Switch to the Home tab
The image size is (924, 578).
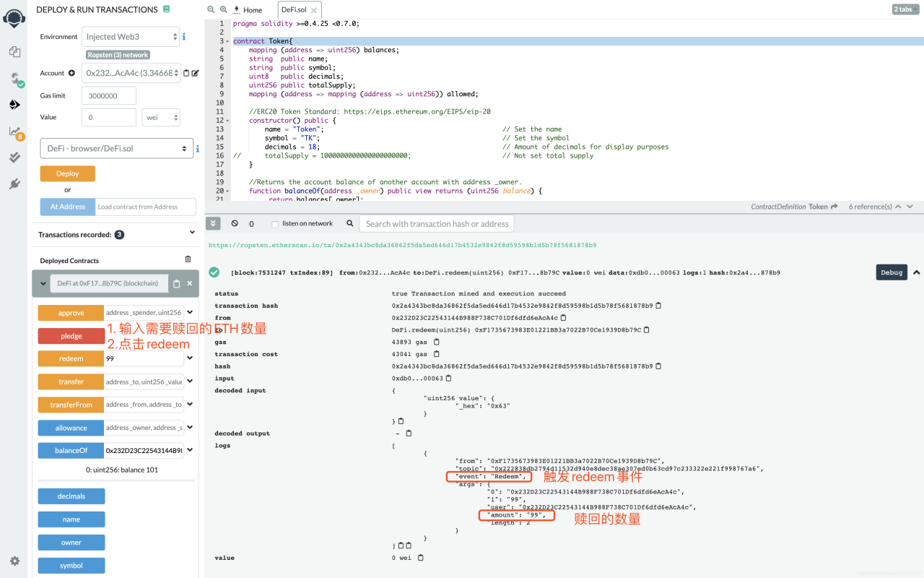(x=252, y=10)
